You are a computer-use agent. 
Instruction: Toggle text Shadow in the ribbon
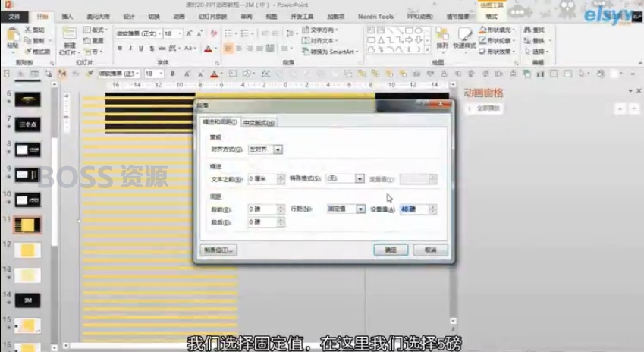pyautogui.click(x=152, y=48)
